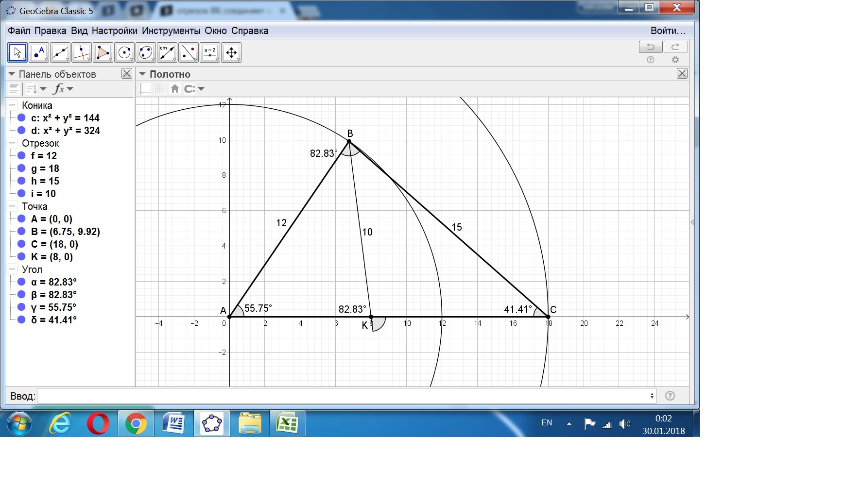Toggle axes display in Graphics style bar
Image resolution: width=862 pixels, height=504 pixels.
point(145,88)
